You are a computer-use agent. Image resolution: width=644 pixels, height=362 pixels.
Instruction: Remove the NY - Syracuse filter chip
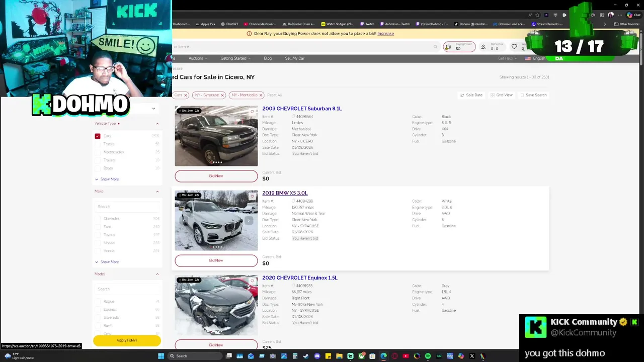point(222,95)
